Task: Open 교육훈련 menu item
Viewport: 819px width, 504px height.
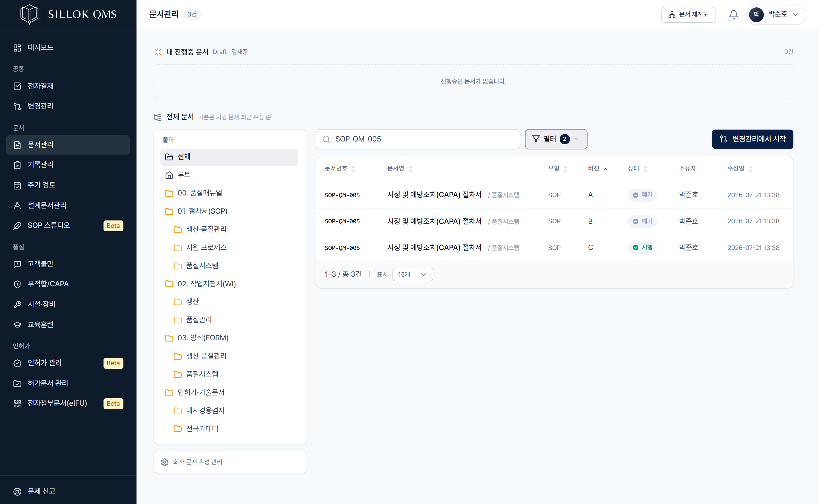Action: (x=68, y=325)
